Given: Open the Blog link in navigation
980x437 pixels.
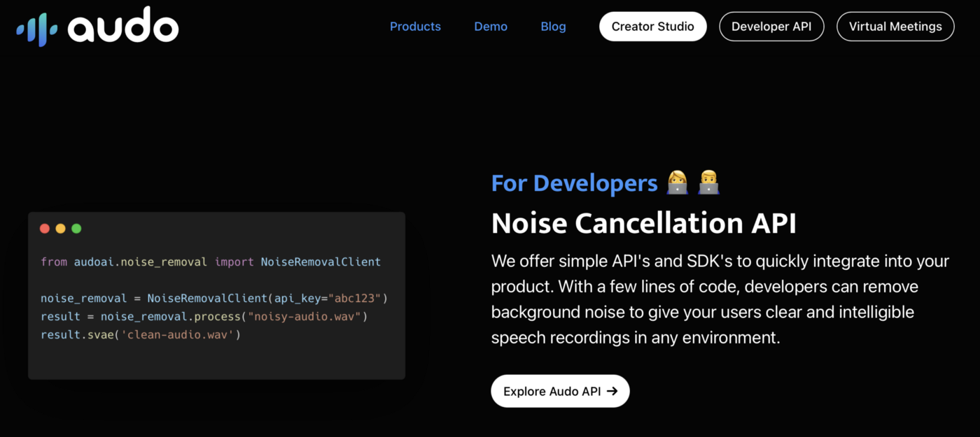Looking at the screenshot, I should point(553,27).
